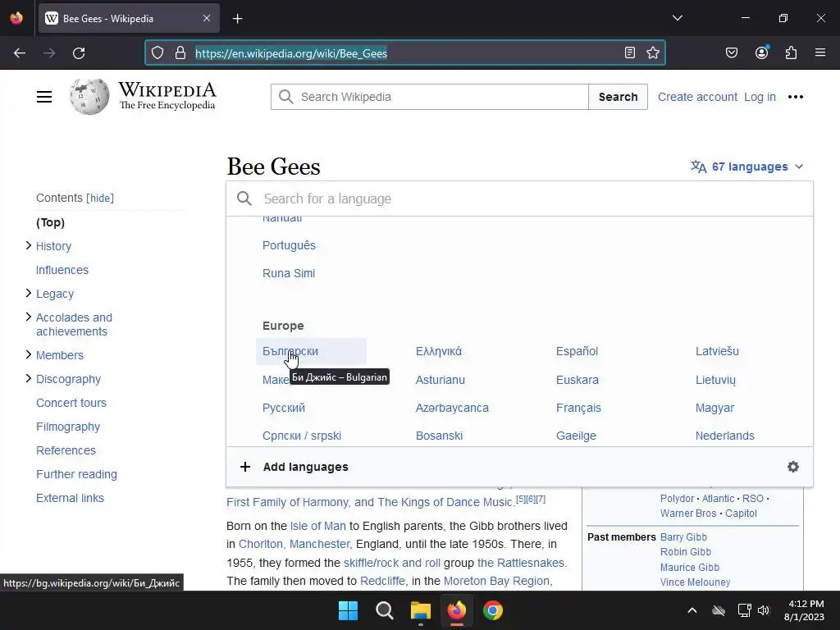Click the Search Wikipedia input field
The image size is (840, 630).
(x=429, y=97)
